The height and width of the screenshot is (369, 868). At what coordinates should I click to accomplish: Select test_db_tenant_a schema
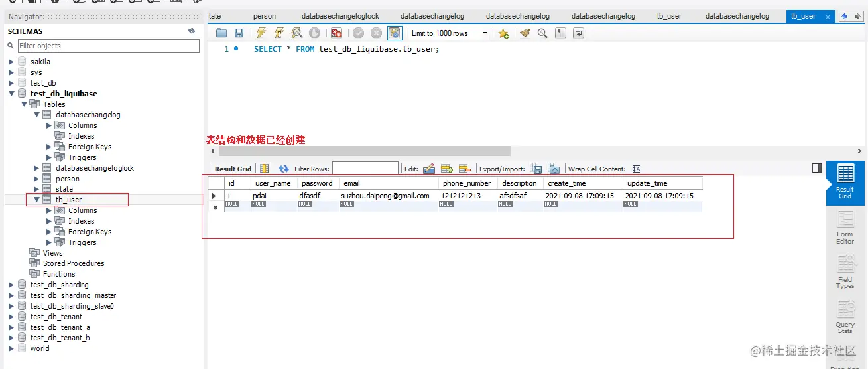pos(60,327)
